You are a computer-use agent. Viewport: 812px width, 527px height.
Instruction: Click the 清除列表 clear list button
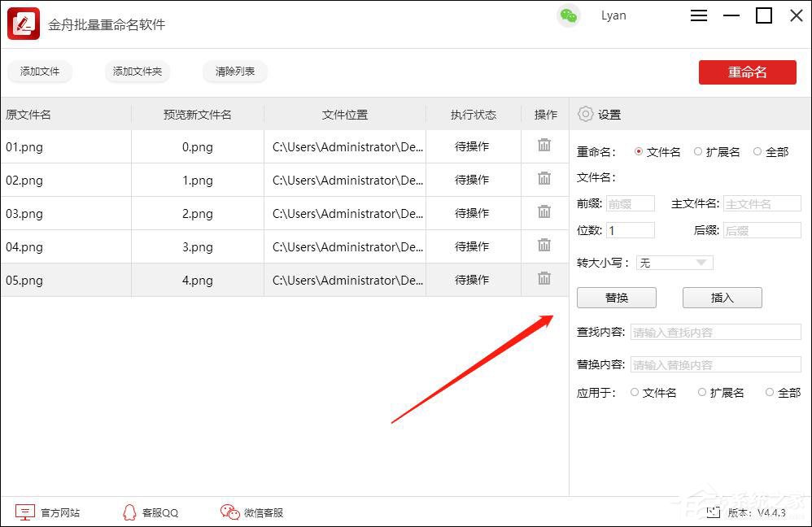coord(234,72)
